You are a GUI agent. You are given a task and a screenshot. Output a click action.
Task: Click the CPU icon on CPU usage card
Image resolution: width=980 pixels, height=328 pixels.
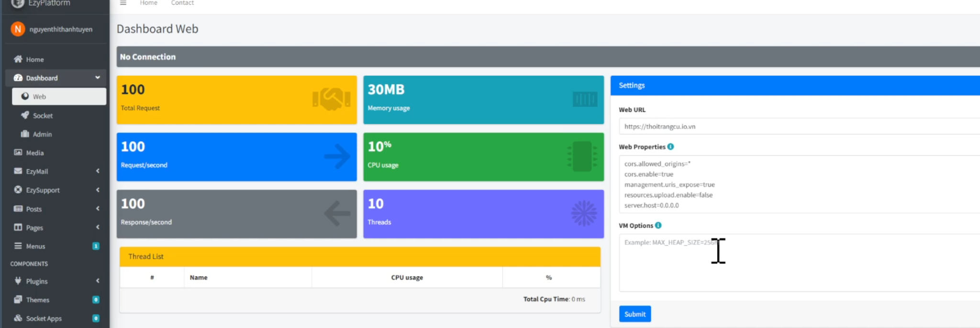pyautogui.click(x=582, y=157)
